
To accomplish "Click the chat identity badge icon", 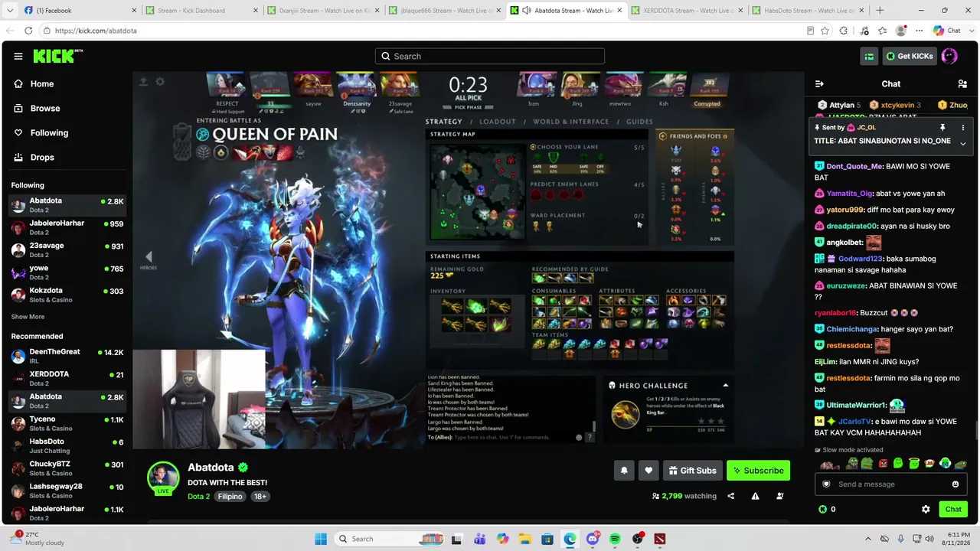I will tap(826, 484).
